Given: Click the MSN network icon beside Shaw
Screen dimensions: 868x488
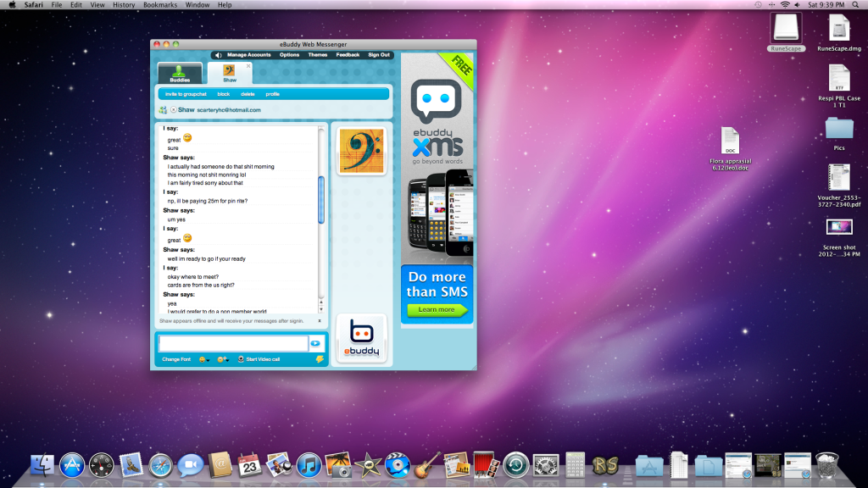Looking at the screenshot, I should pos(163,110).
